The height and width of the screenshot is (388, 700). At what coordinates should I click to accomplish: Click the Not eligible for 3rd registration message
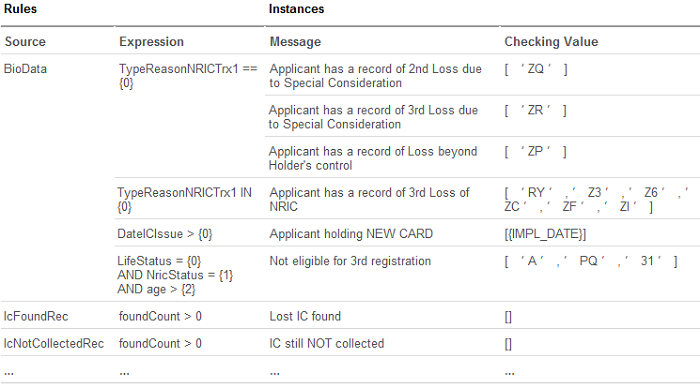(x=350, y=261)
